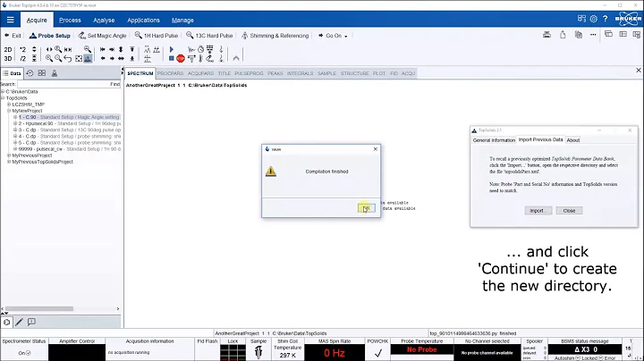The width and height of the screenshot is (644, 361).
Task: Open About tab in TopSolids window
Action: 573,140
